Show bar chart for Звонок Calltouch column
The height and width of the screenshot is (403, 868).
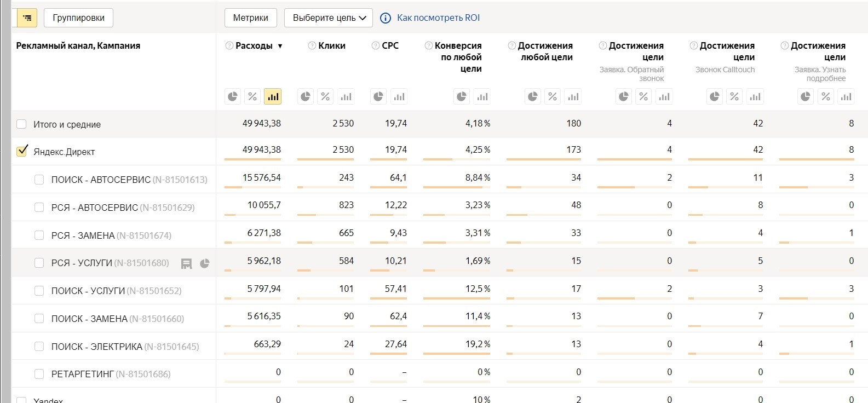[x=755, y=97]
